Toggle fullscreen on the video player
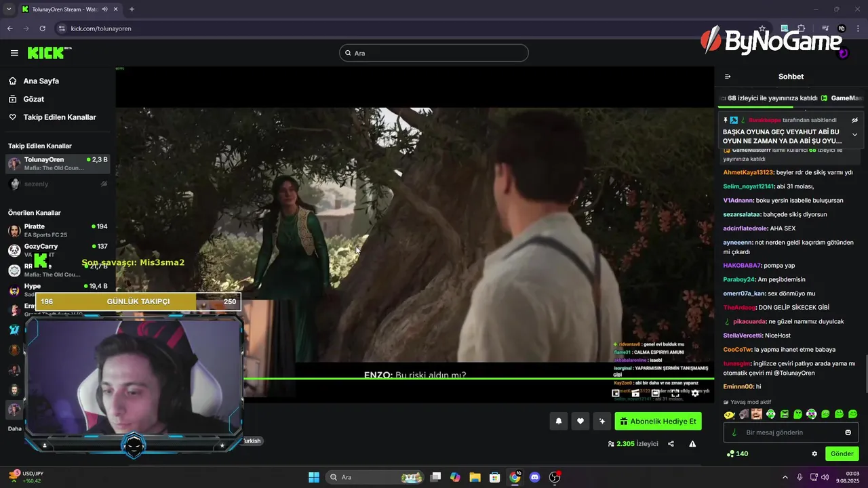 (x=675, y=393)
